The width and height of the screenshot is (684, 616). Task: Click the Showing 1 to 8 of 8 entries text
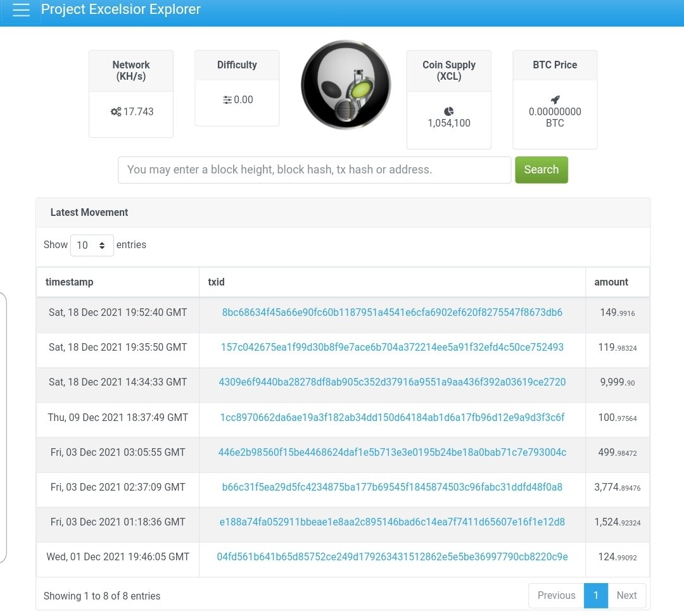102,596
